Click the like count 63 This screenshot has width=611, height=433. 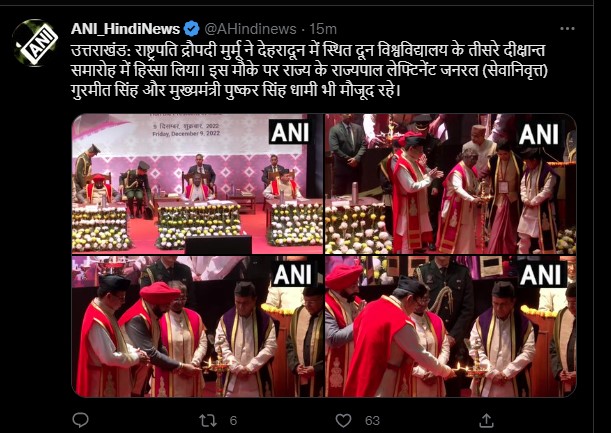click(372, 421)
